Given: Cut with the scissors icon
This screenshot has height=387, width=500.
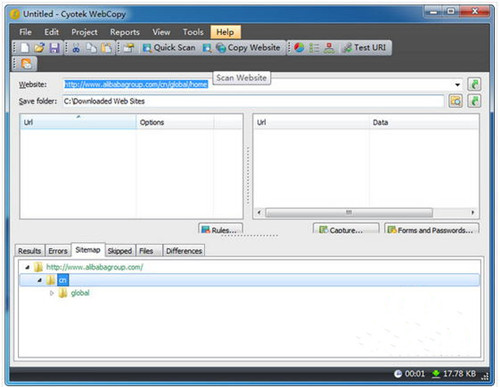Looking at the screenshot, I should [x=76, y=48].
